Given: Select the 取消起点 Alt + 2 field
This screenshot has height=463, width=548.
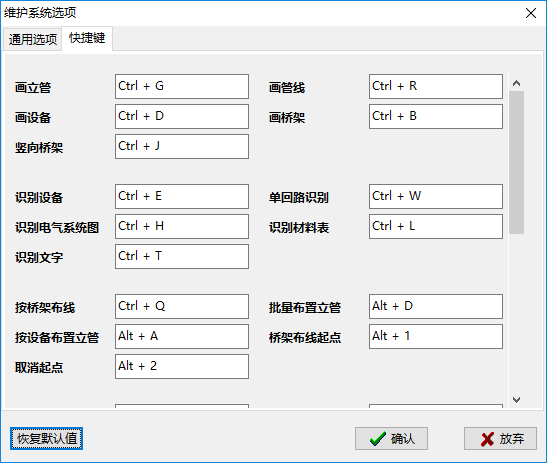Looking at the screenshot, I should (182, 367).
